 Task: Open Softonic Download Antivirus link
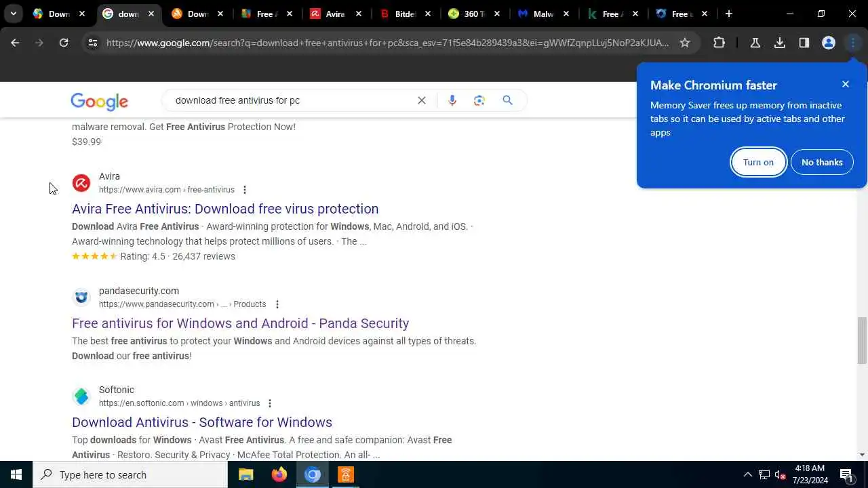pos(202,422)
